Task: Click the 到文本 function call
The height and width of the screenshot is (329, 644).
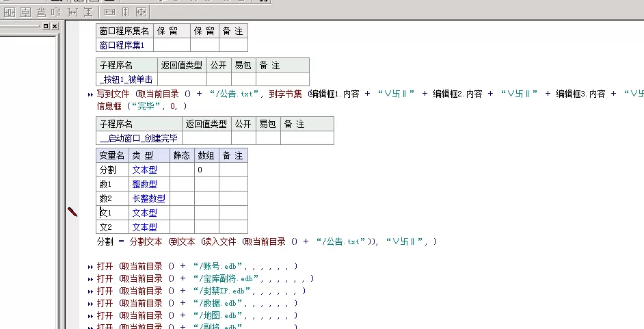Action: tap(183, 241)
